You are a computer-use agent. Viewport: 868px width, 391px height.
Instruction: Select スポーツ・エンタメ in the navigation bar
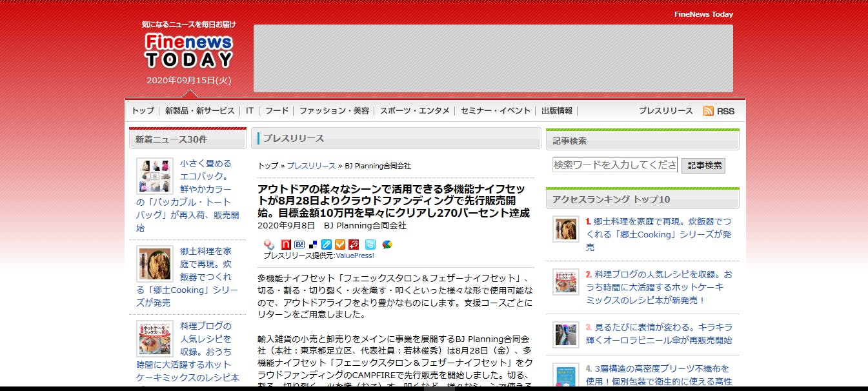click(x=414, y=111)
